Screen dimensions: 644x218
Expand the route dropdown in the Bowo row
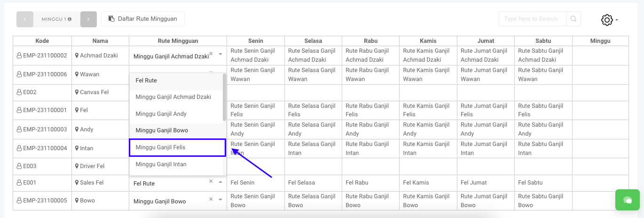pos(220,200)
